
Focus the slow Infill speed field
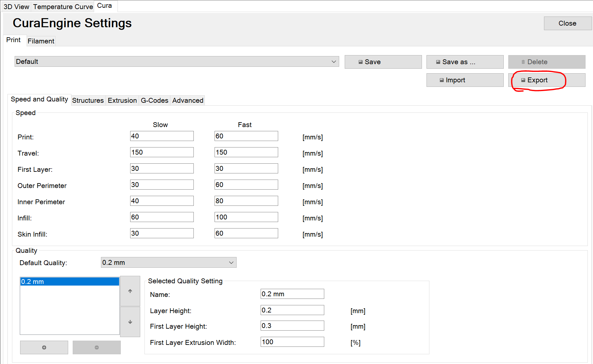162,217
